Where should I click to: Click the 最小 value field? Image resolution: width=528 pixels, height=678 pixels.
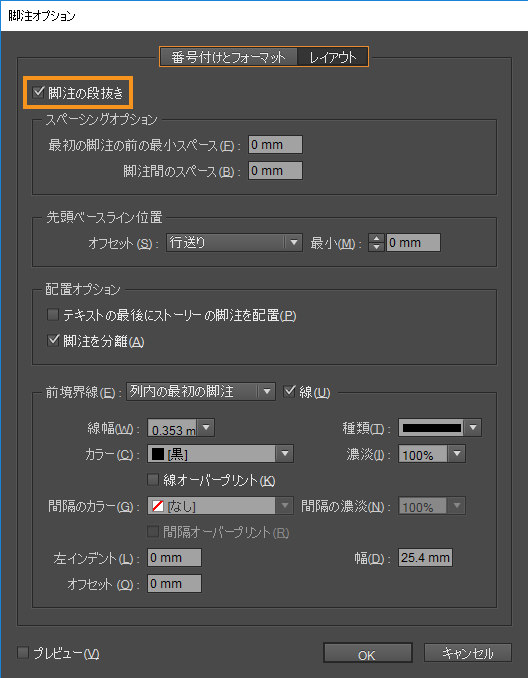coord(413,243)
